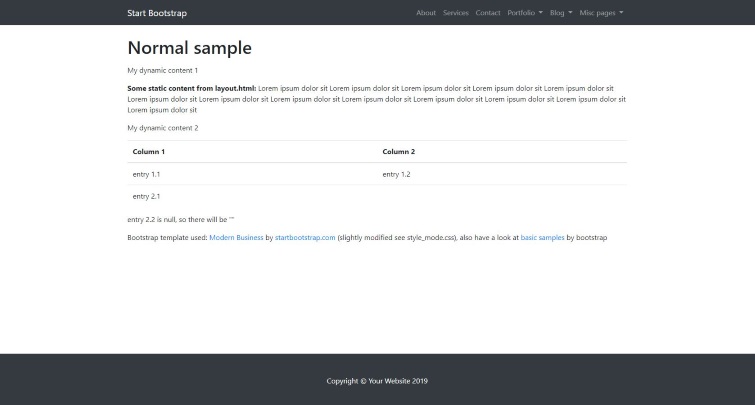Viewport: 755px width, 405px height.
Task: Expand the Misc pages dropdown
Action: click(601, 13)
